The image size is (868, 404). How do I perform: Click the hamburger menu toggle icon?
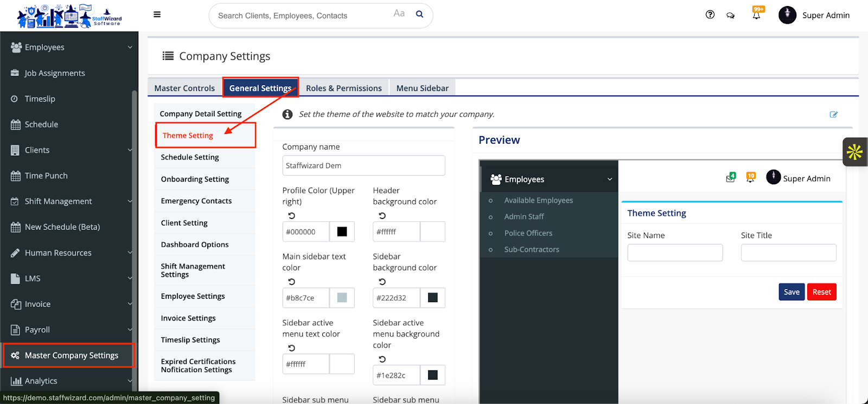157,15
